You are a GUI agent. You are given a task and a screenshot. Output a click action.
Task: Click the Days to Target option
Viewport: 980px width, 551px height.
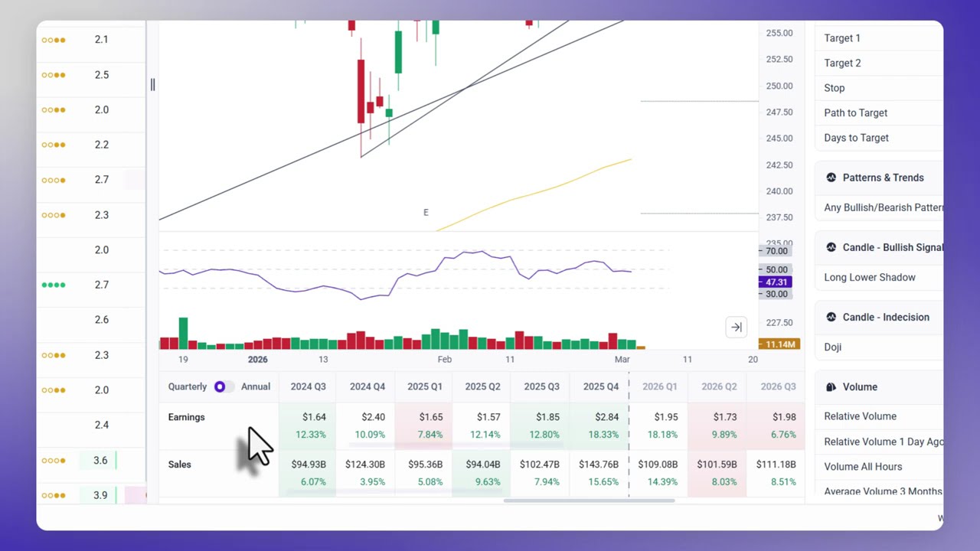tap(856, 138)
